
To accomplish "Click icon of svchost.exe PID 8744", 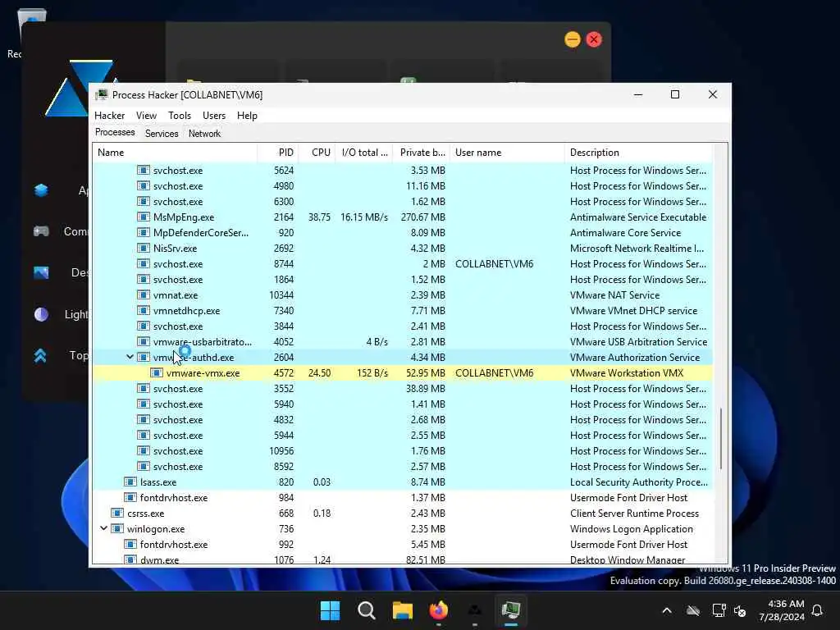I will [143, 263].
